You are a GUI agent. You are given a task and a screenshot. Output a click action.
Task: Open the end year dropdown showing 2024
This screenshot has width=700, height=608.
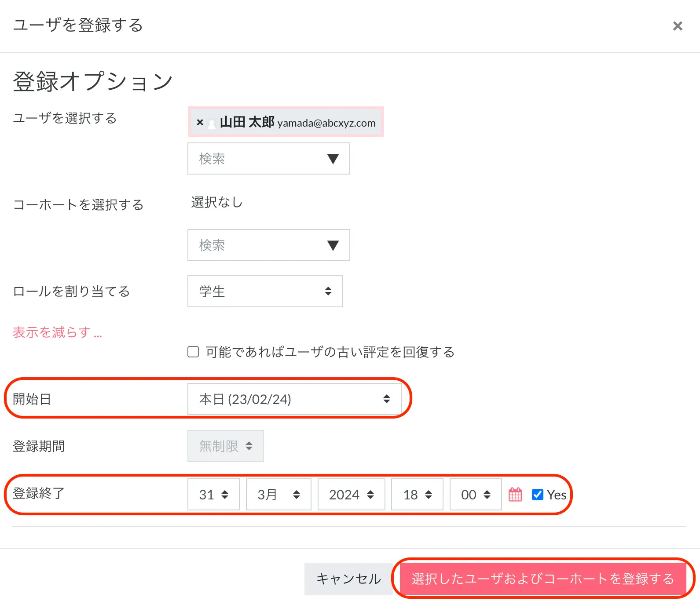[351, 495]
